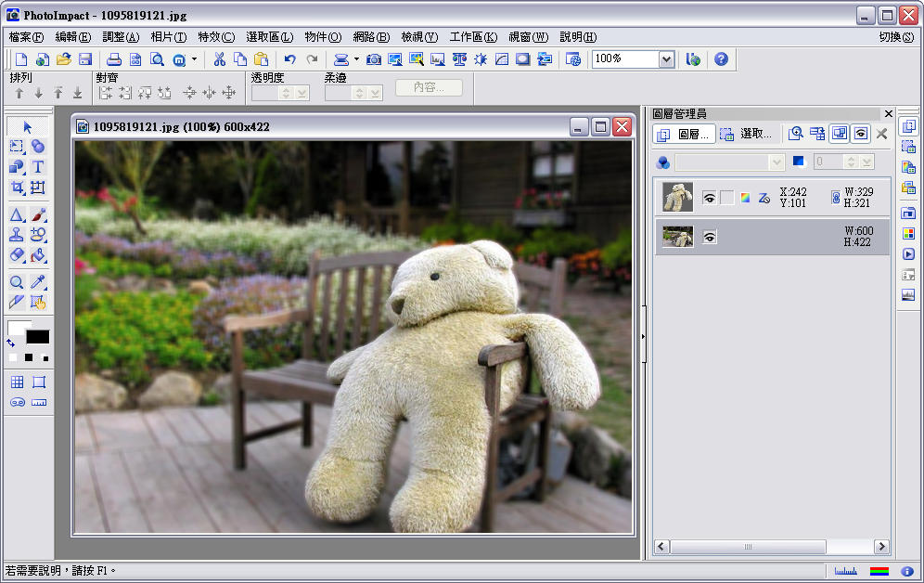The height and width of the screenshot is (583, 924).
Task: Click the 內容... button
Action: coord(429,87)
